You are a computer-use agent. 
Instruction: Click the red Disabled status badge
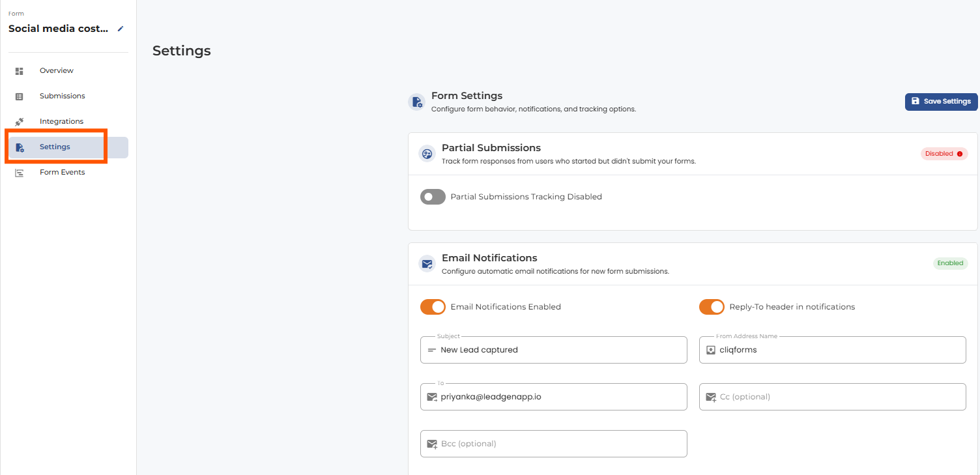pyautogui.click(x=944, y=154)
